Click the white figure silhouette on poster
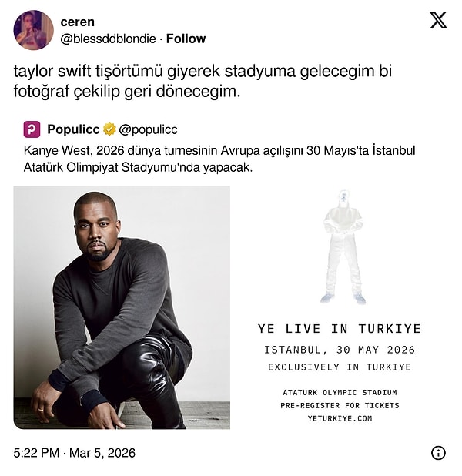Viewport: 462px width, 476px height. (x=343, y=246)
